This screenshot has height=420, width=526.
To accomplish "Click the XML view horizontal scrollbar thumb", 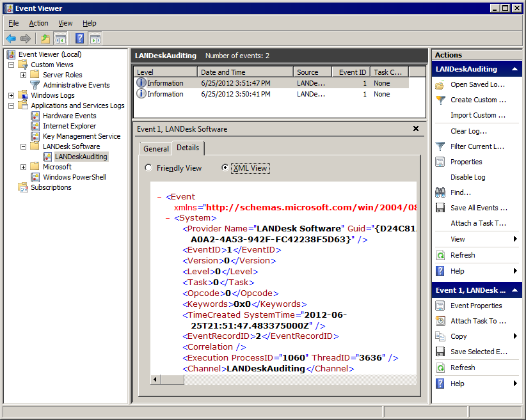I will pyautogui.click(x=172, y=380).
